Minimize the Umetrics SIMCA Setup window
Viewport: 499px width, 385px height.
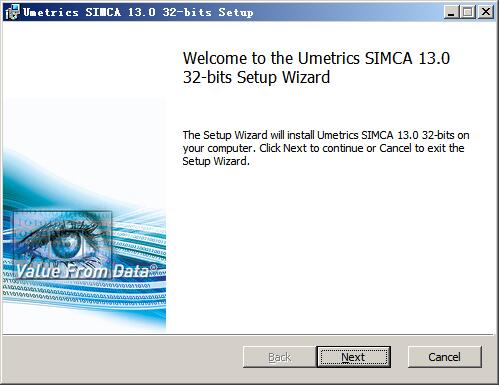tap(451, 12)
